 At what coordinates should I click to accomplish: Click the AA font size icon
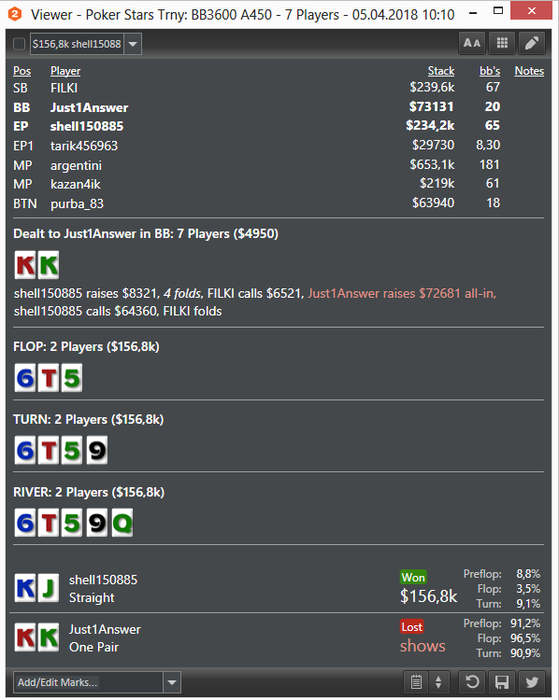(472, 43)
